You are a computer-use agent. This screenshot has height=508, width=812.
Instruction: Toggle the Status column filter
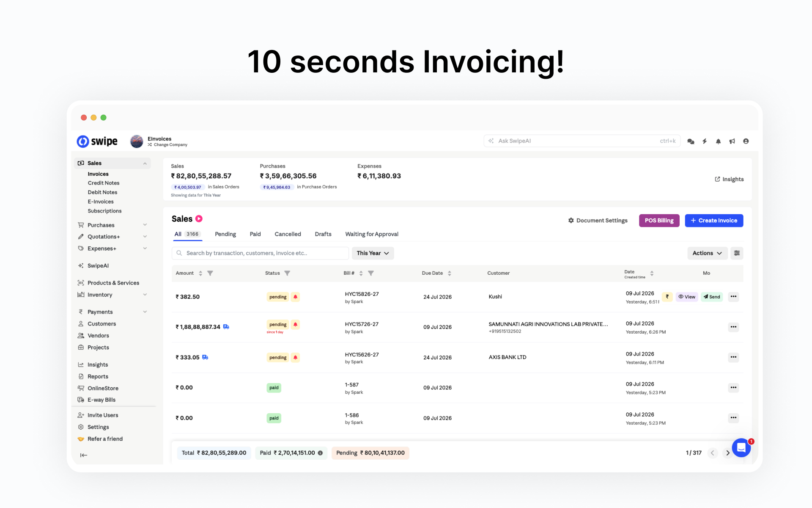(x=287, y=273)
